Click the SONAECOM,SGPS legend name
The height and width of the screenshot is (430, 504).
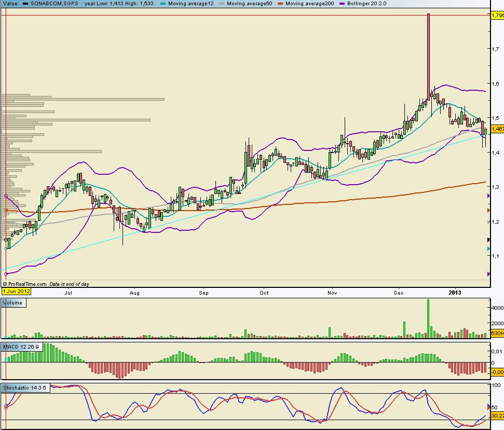coord(55,4)
